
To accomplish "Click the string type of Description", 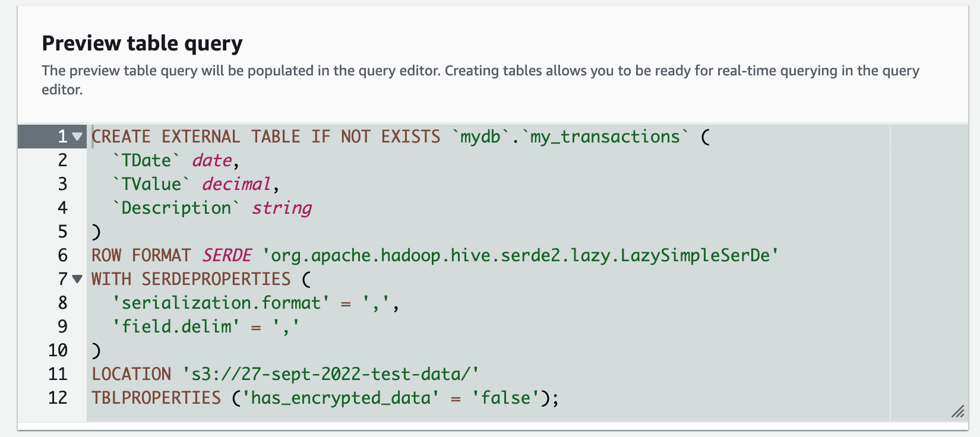I will 282,208.
